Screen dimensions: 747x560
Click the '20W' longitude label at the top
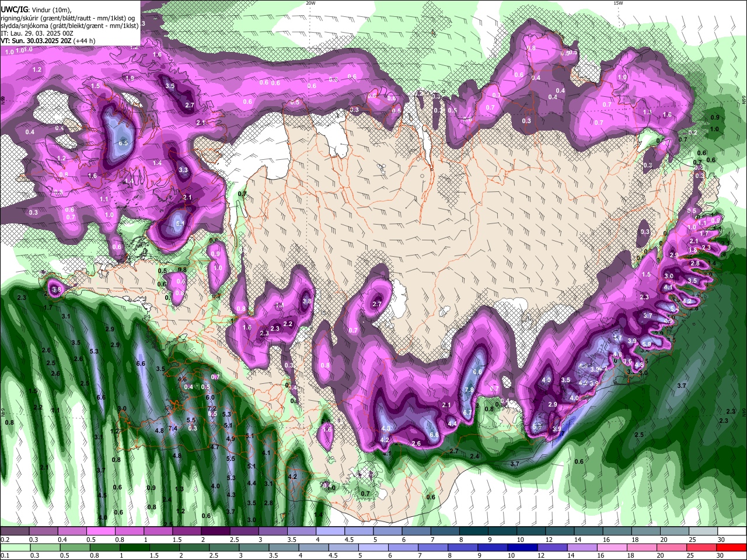click(x=310, y=3)
